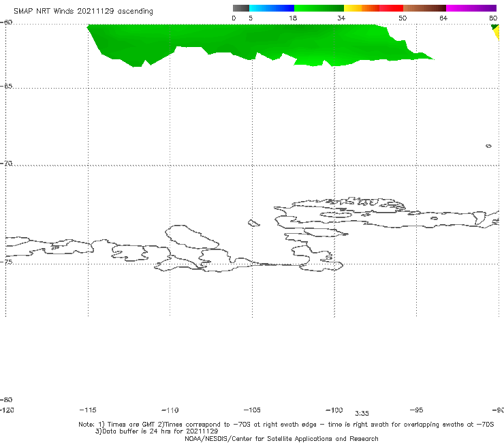
Task: Click the yellow-to-red segment of the color bar
Action: tap(373, 8)
